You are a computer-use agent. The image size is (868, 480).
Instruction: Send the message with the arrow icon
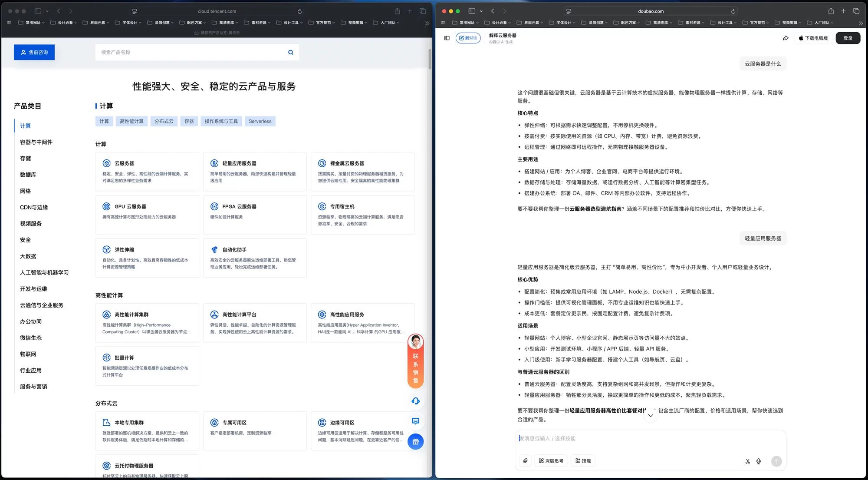point(776,461)
